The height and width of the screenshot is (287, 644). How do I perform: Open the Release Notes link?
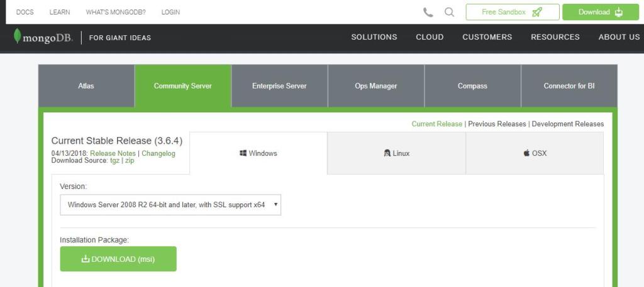113,153
